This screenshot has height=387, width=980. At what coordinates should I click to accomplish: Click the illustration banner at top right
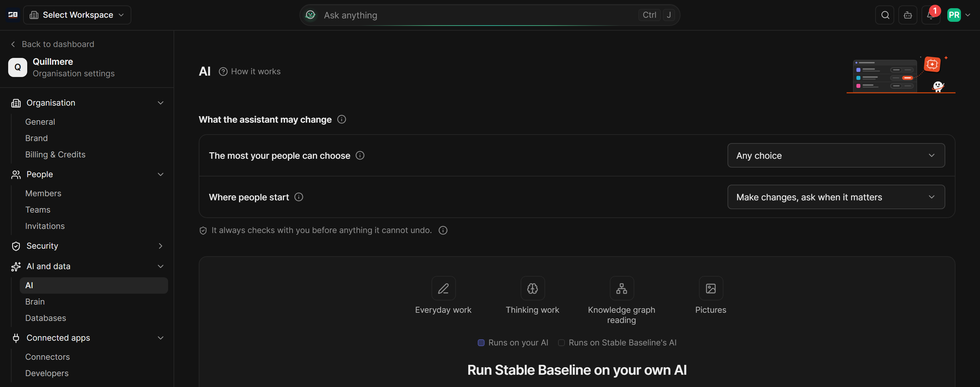pyautogui.click(x=901, y=74)
